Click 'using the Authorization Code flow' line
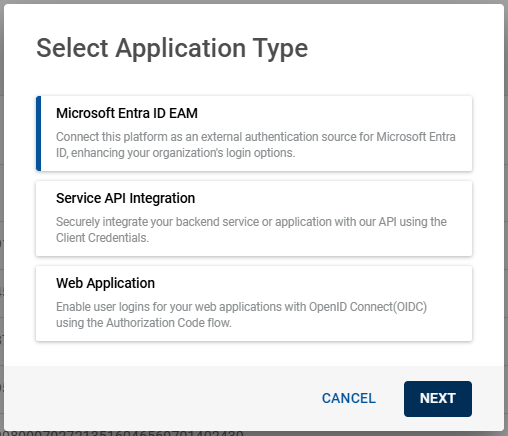The width and height of the screenshot is (508, 436). point(144,323)
